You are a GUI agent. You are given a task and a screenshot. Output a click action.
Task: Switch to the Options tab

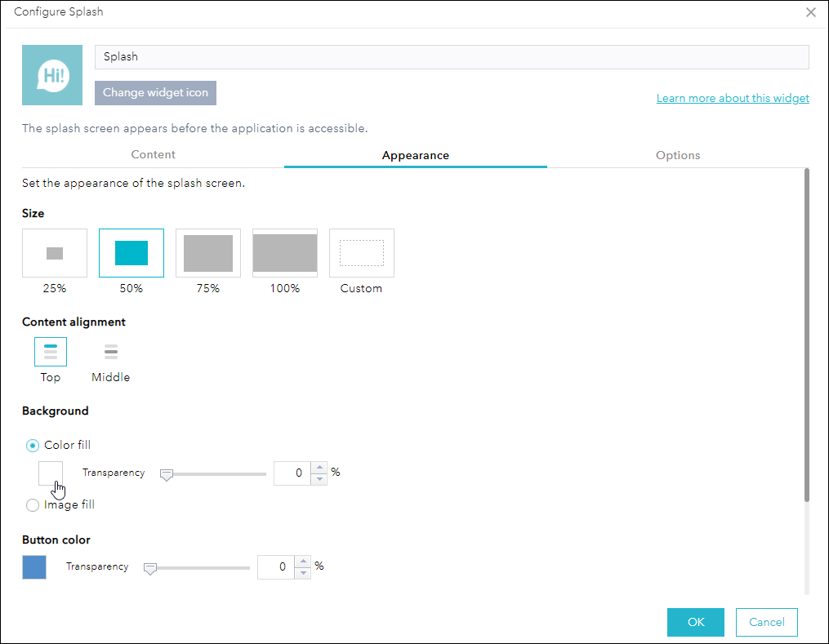678,155
